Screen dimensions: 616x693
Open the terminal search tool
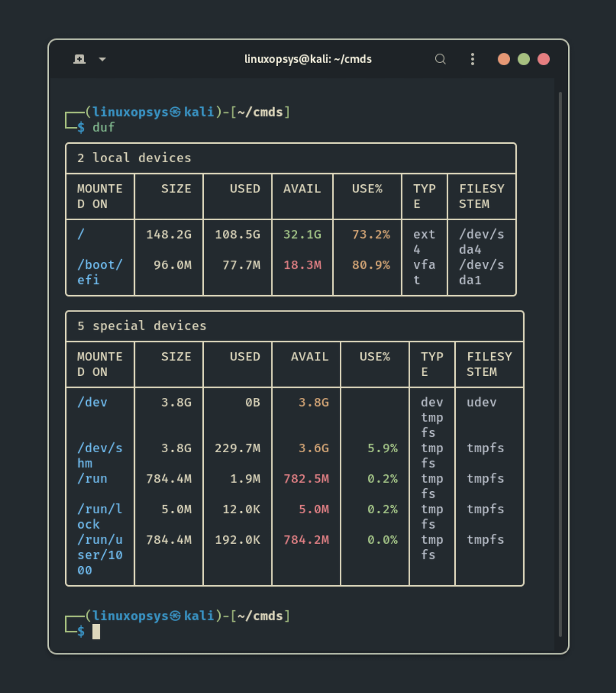(x=440, y=59)
